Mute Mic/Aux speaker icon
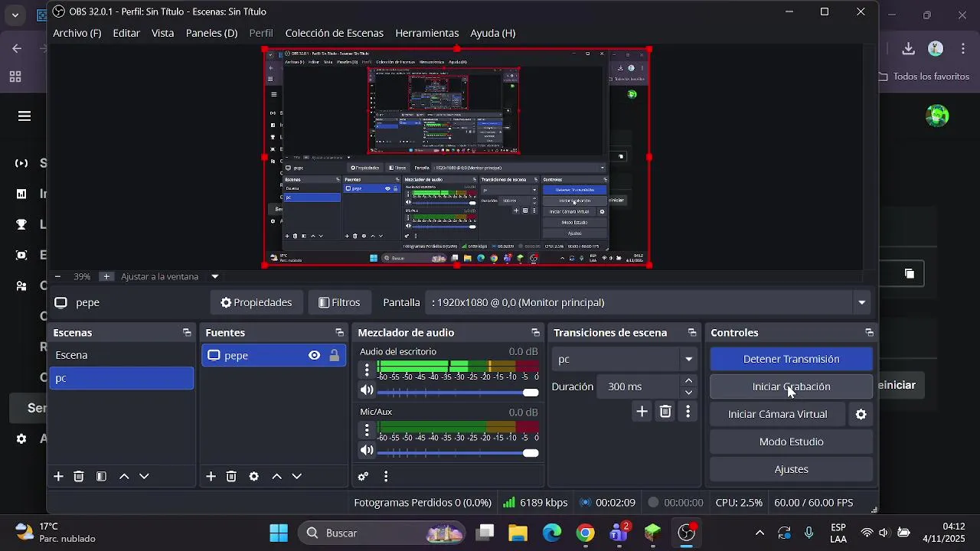This screenshot has height=551, width=980. click(x=367, y=450)
